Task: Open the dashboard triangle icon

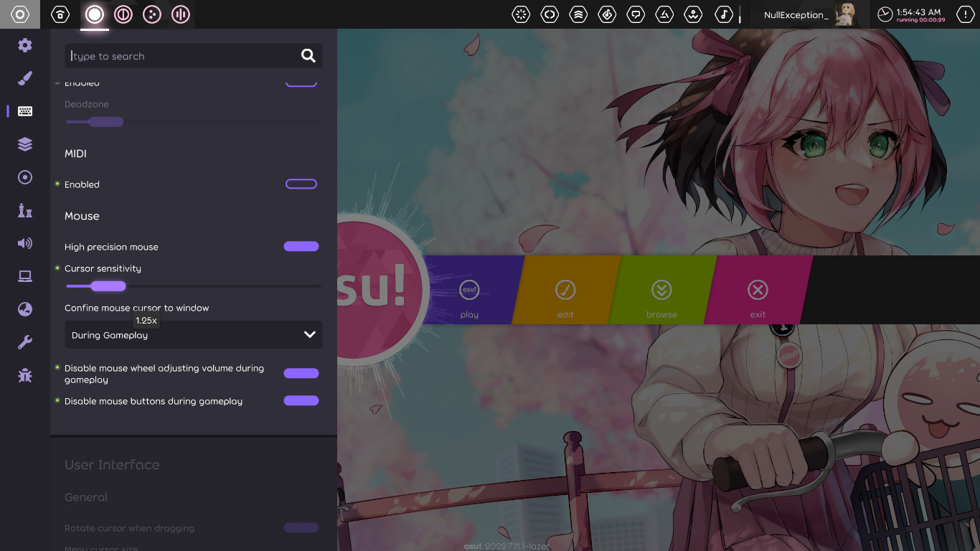Action: [x=665, y=14]
